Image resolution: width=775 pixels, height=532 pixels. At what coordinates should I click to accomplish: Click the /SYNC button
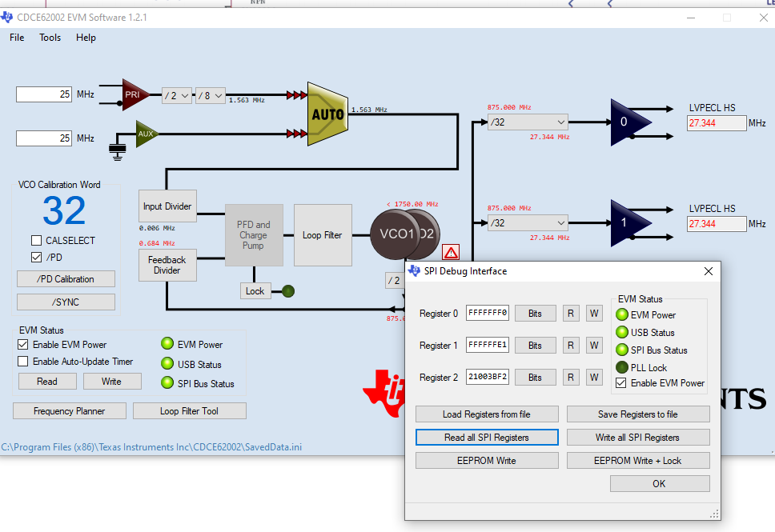[x=66, y=302]
